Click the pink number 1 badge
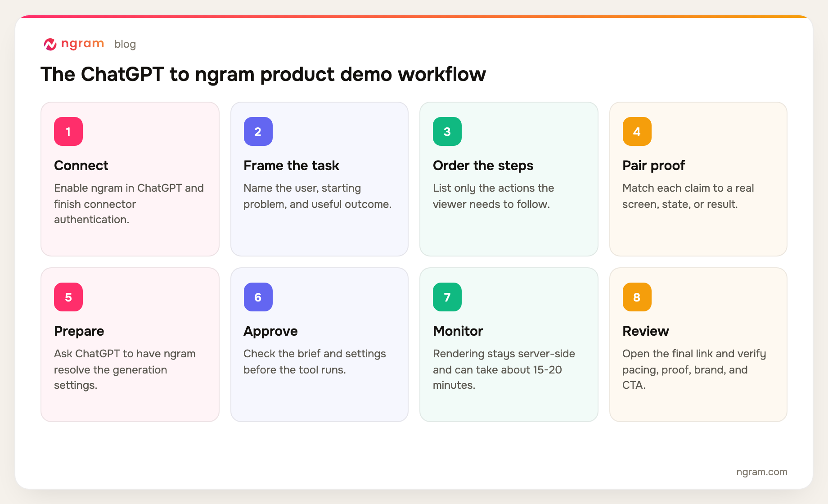This screenshot has height=504, width=828. (68, 131)
